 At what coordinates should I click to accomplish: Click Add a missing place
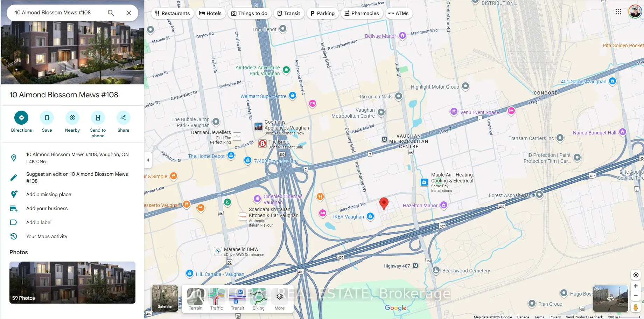coord(49,194)
